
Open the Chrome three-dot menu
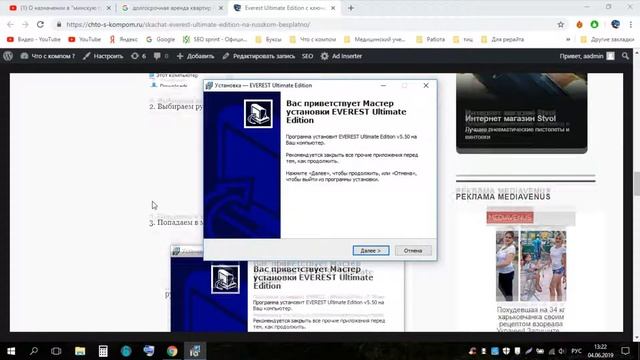631,24
